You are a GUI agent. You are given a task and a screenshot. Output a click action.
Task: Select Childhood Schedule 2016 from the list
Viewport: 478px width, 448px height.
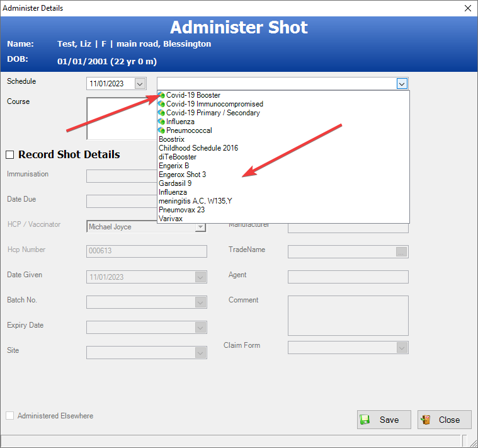point(198,148)
